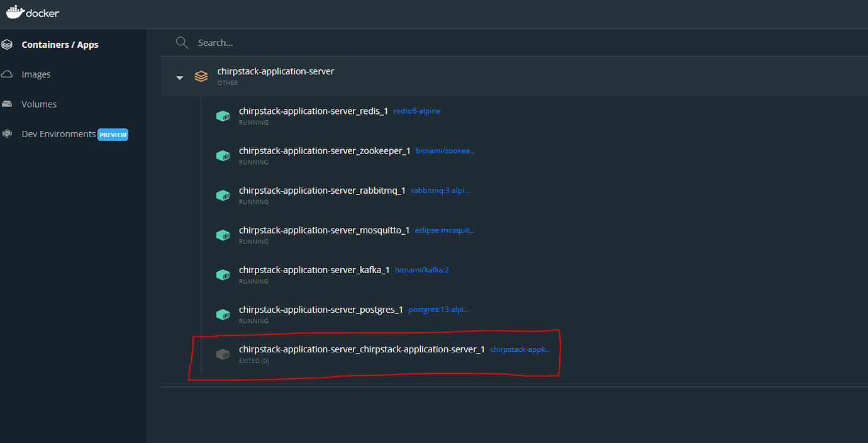
Task: Select chirpstack-application-server_zookeeper_1 container
Action: click(325, 151)
